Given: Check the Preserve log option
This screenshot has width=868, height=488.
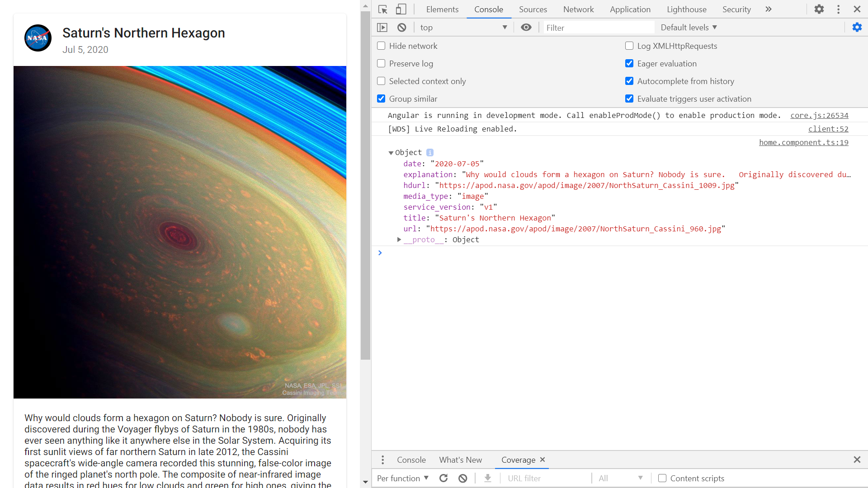Looking at the screenshot, I should [x=381, y=64].
